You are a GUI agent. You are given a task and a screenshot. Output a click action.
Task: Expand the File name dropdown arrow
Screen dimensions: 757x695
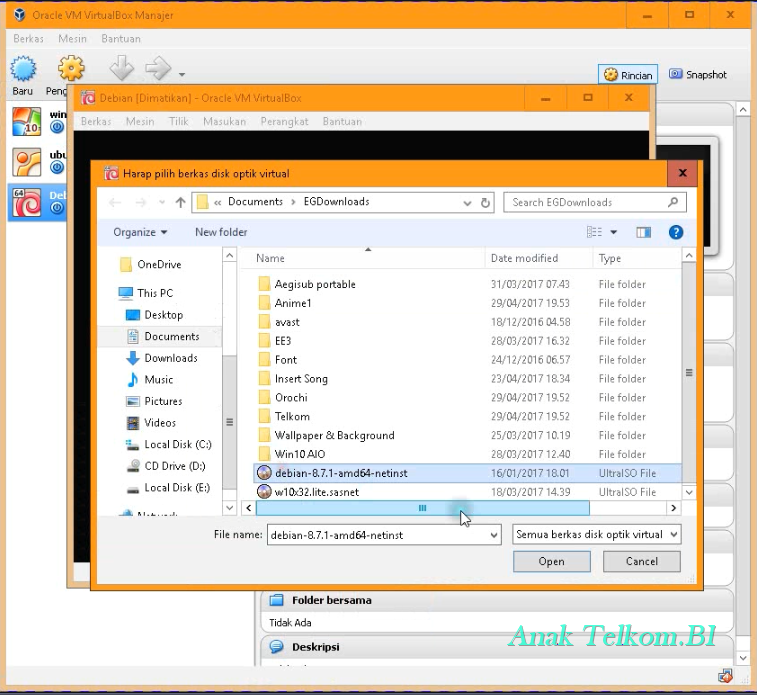[494, 535]
